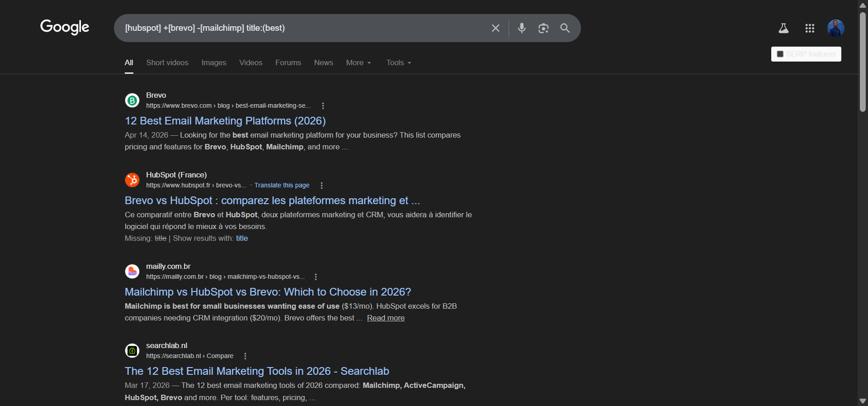Click the searchlab.nl result favicon
The image size is (868, 406).
pos(132,351)
